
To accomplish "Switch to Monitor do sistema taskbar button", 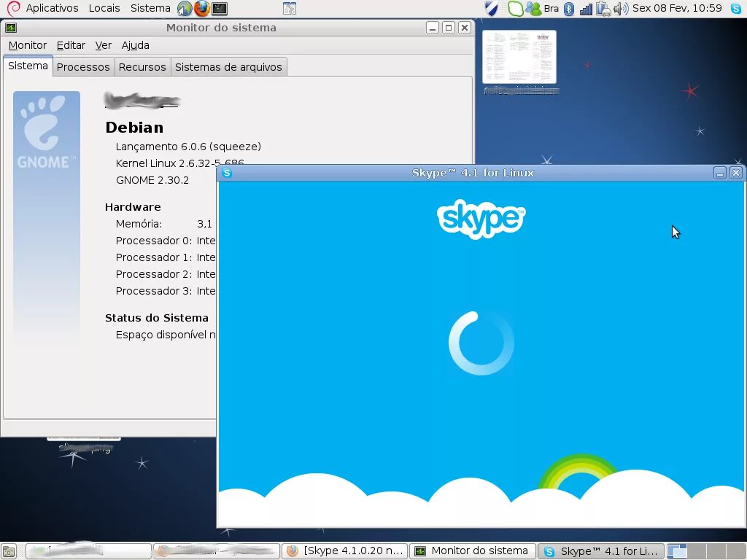I will 473,551.
